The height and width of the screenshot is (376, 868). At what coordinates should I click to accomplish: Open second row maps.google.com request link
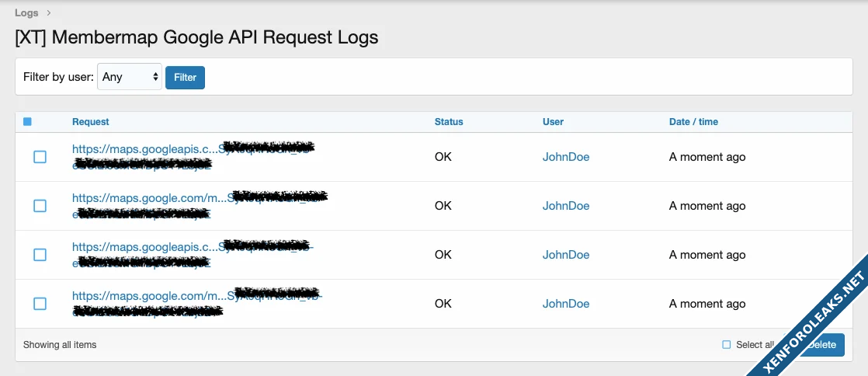[x=149, y=197]
